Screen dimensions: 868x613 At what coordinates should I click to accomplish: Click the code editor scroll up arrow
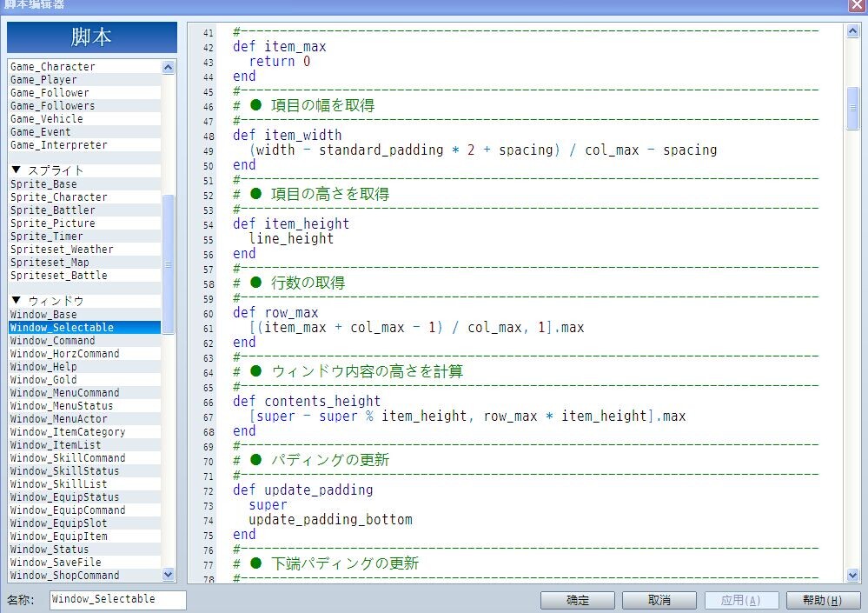[x=853, y=31]
